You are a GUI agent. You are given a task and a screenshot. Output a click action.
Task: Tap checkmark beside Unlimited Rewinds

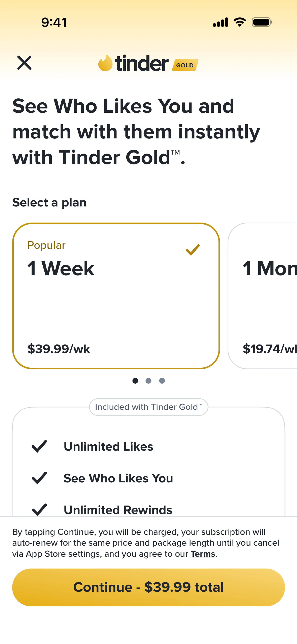39,510
